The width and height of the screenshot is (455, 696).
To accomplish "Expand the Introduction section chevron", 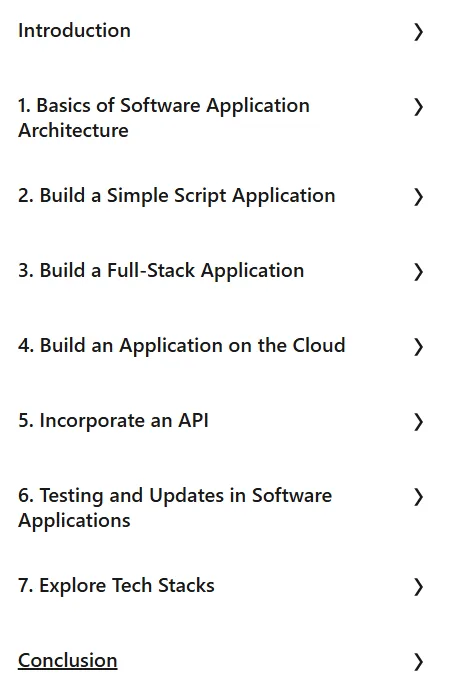I will pyautogui.click(x=418, y=32).
